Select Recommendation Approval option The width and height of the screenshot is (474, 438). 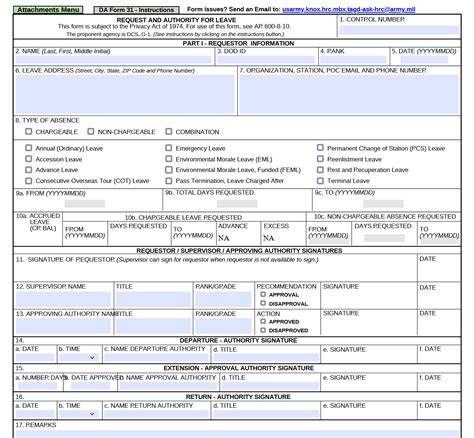(263, 294)
